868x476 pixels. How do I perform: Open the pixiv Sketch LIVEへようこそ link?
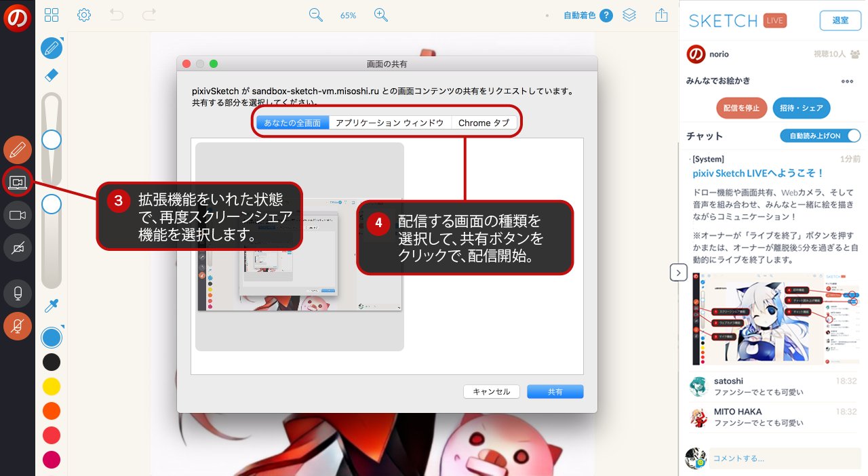(x=758, y=174)
